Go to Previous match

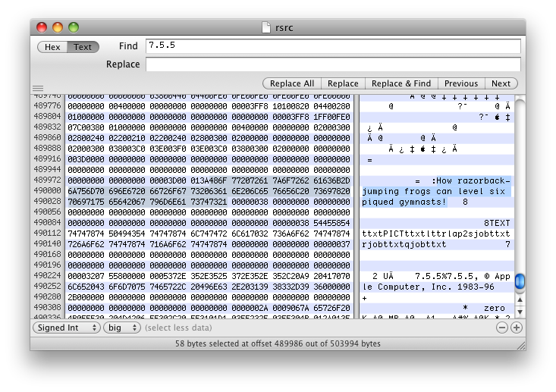click(x=461, y=83)
